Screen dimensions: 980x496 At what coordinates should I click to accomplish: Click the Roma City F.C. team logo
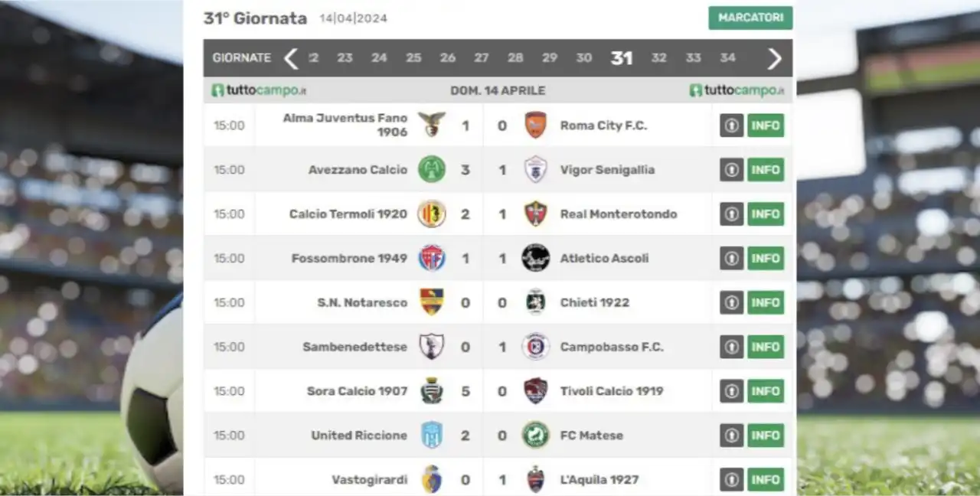(x=535, y=125)
